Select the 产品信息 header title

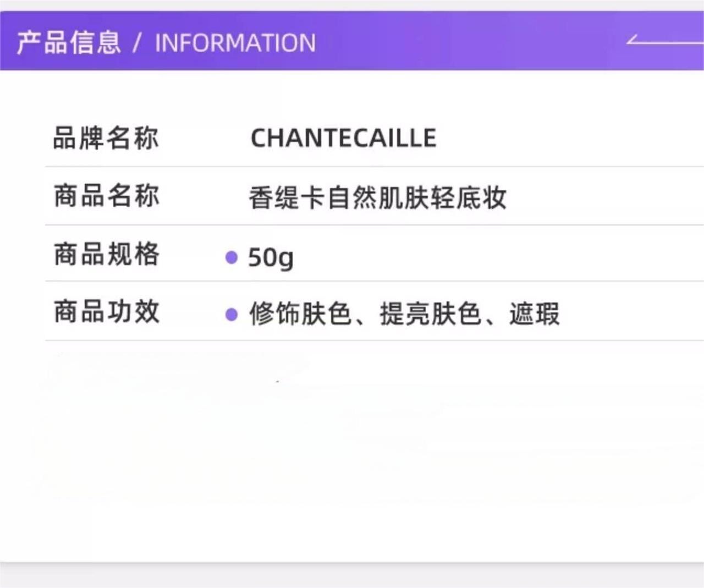click(x=69, y=43)
